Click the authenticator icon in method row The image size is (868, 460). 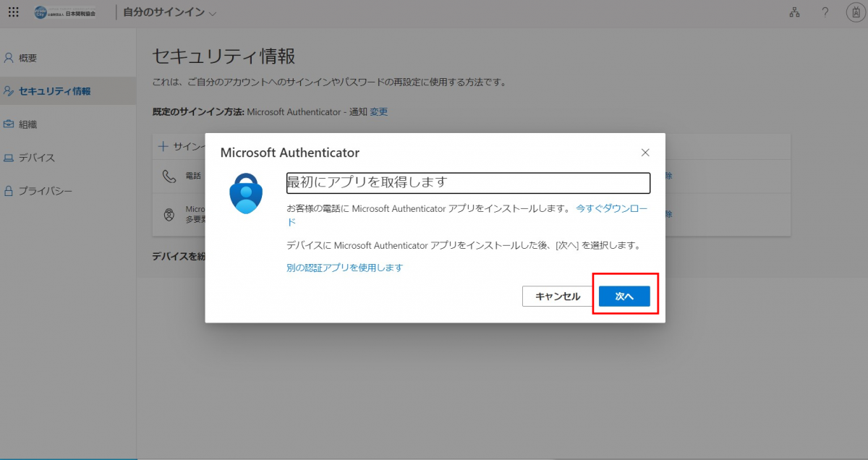click(x=169, y=215)
